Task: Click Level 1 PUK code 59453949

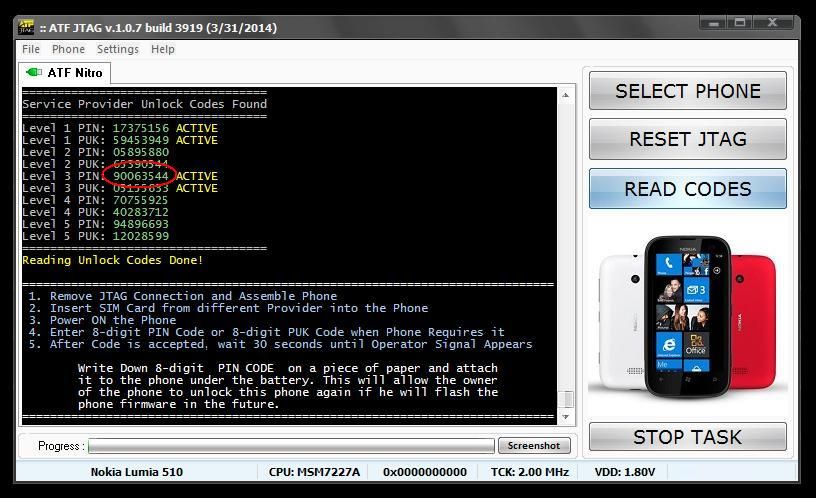Action: [141, 140]
